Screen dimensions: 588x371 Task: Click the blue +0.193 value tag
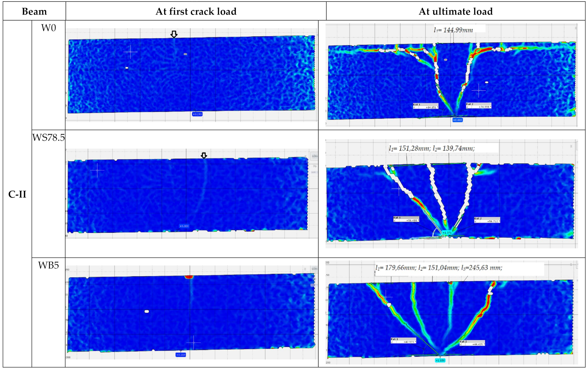click(197, 114)
